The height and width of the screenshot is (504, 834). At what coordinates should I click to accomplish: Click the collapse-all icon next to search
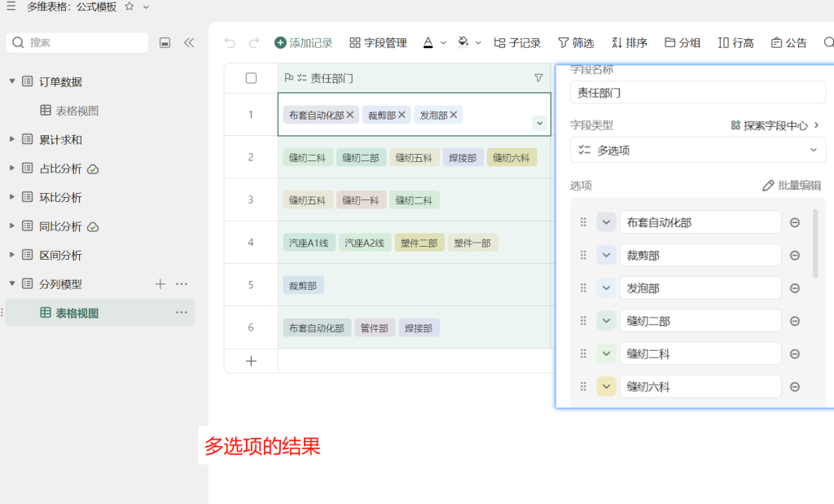point(165,42)
